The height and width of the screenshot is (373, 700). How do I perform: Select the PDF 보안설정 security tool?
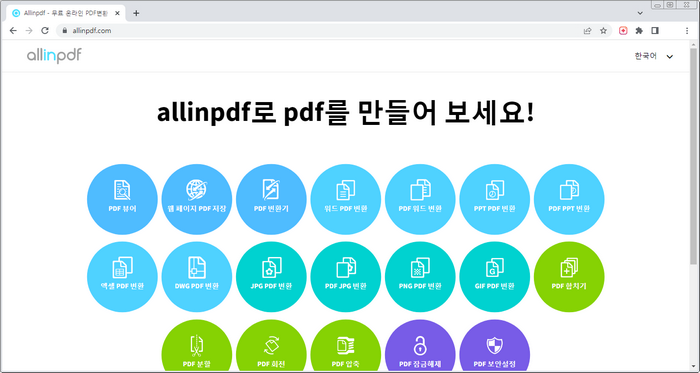(495, 346)
